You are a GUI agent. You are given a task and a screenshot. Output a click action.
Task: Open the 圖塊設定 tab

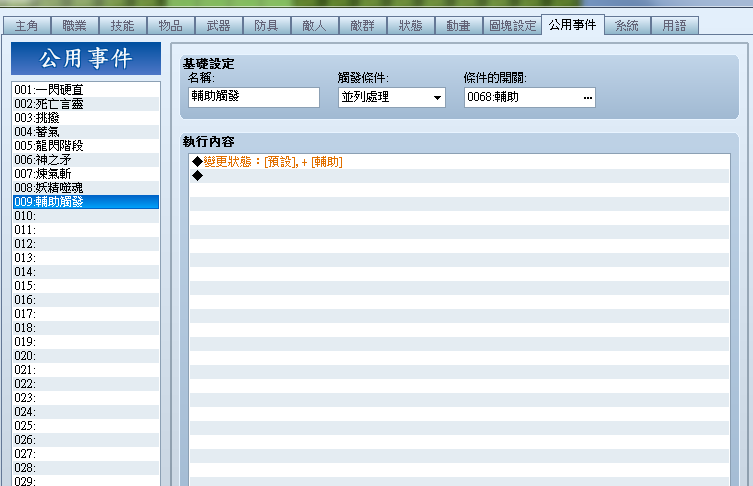(512, 25)
